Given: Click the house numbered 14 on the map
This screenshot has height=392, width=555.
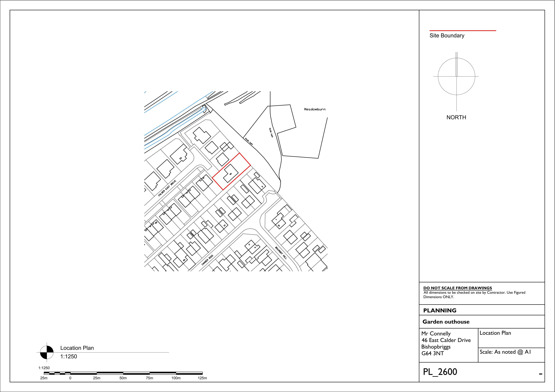Looking at the screenshot, I should coord(221,226).
